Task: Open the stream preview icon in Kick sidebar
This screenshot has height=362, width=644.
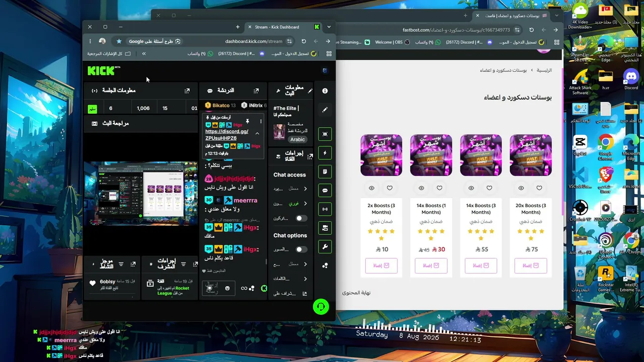Action: coord(325,134)
